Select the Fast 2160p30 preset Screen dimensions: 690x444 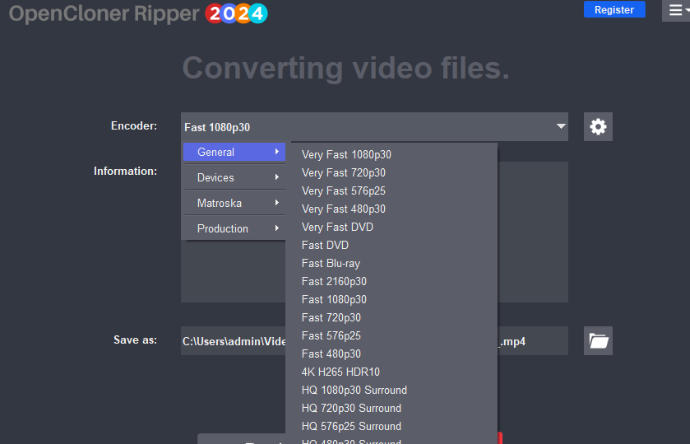tap(334, 281)
